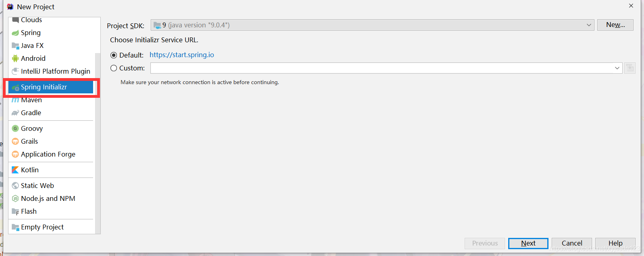
Task: Click the Flash folder icon
Action: (x=15, y=212)
